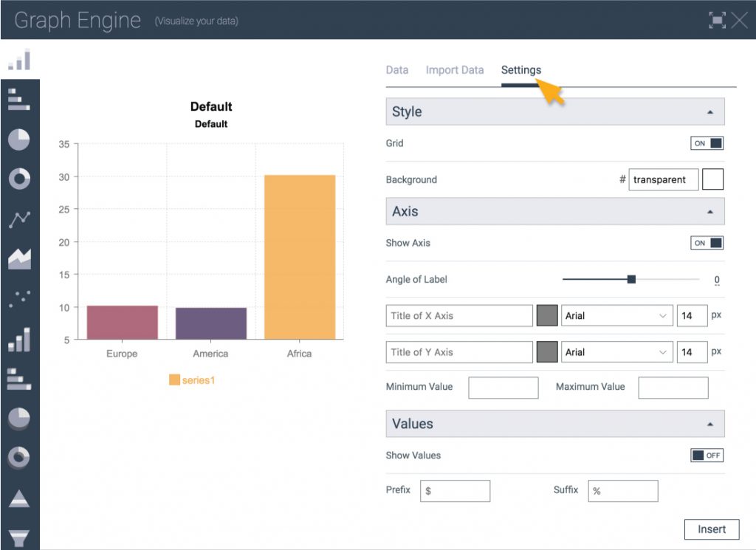756x550 pixels.
Task: Open the Data tab
Action: pos(396,69)
